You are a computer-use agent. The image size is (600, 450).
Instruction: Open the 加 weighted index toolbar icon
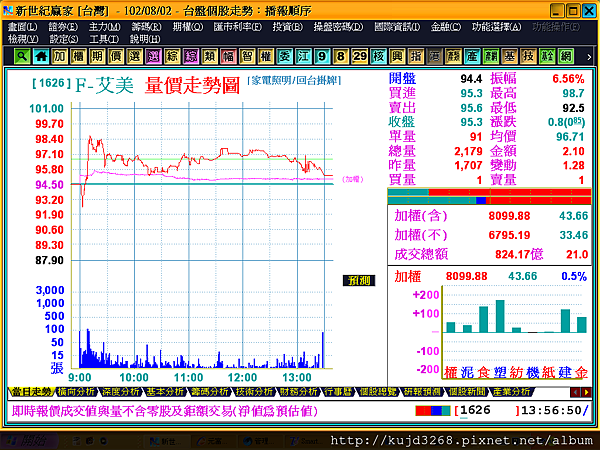click(59, 57)
